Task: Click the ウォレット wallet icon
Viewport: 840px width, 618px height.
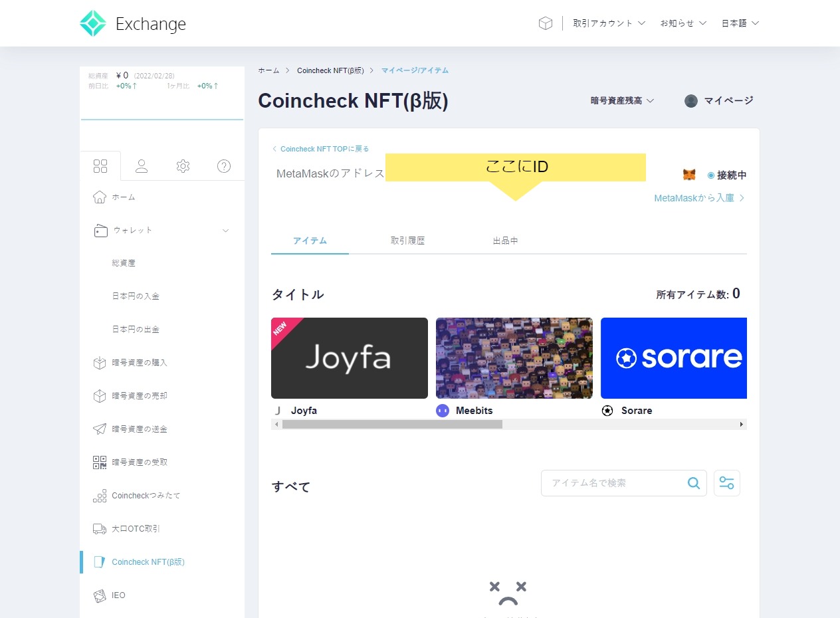Action: (x=100, y=230)
